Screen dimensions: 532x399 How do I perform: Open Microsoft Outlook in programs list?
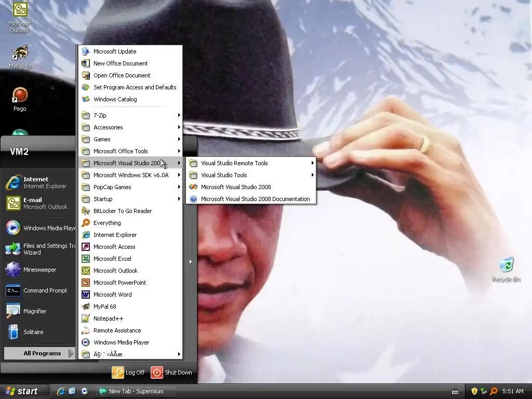130,271
